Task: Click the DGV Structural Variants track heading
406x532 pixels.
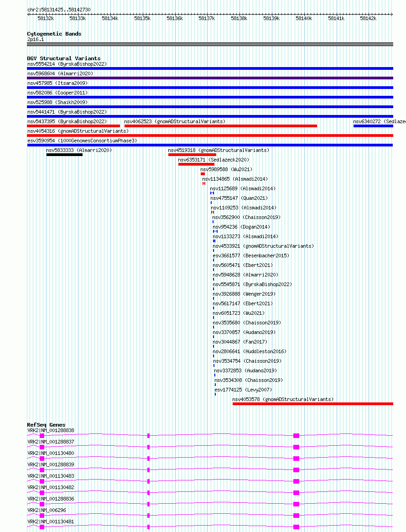Action: tap(64, 58)
